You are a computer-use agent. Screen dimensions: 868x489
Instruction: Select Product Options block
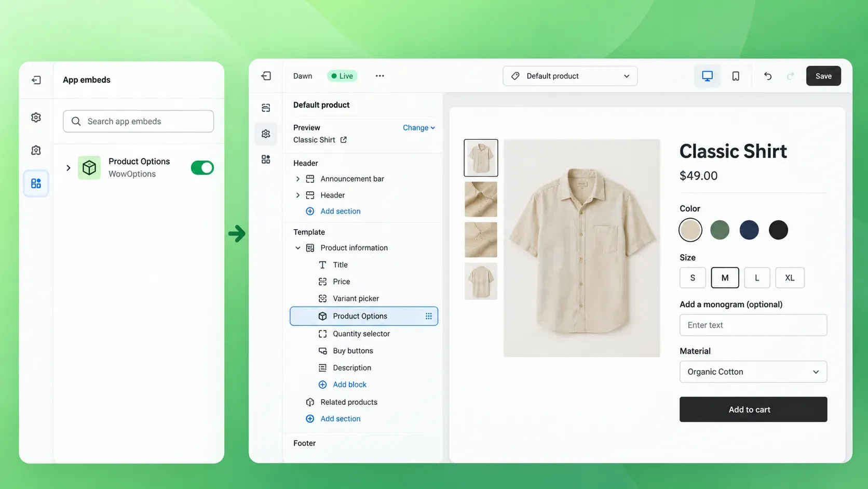click(363, 316)
